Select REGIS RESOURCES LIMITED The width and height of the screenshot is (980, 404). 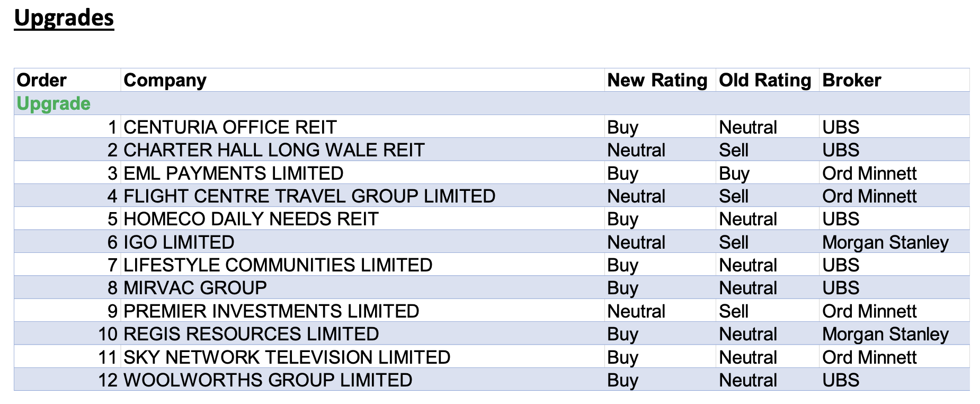(x=251, y=334)
